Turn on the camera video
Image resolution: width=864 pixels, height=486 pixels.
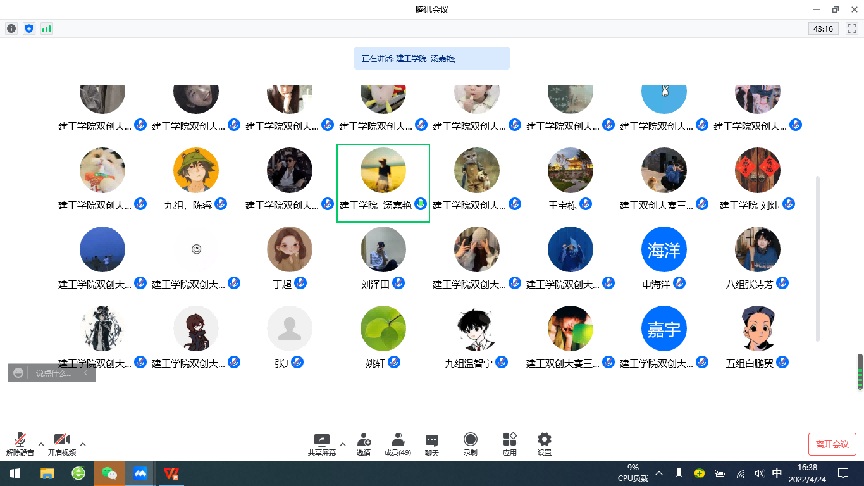click(x=62, y=441)
